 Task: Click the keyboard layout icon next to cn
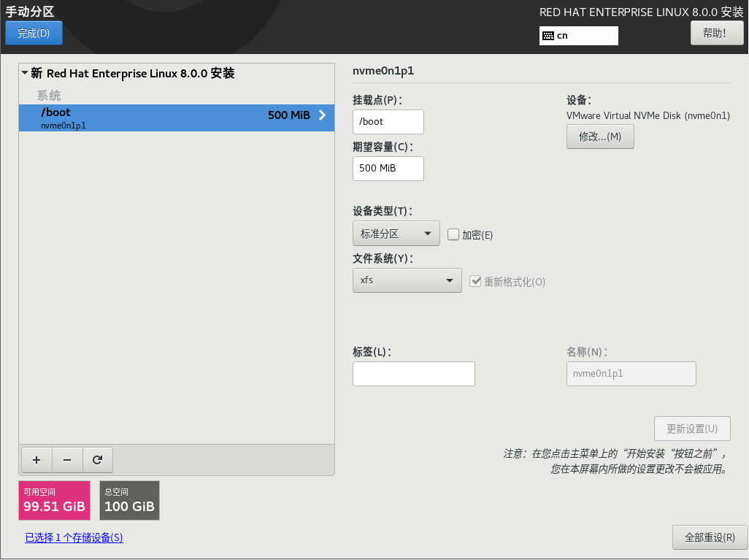pyautogui.click(x=548, y=36)
